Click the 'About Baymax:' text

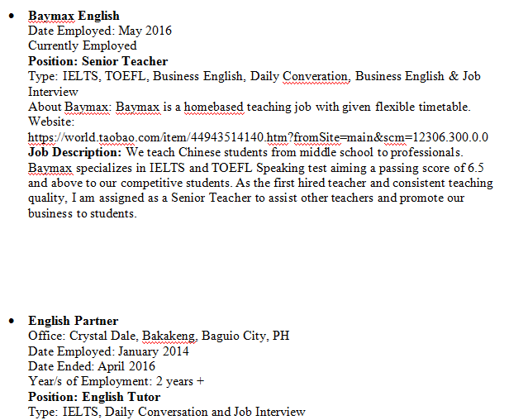click(69, 107)
